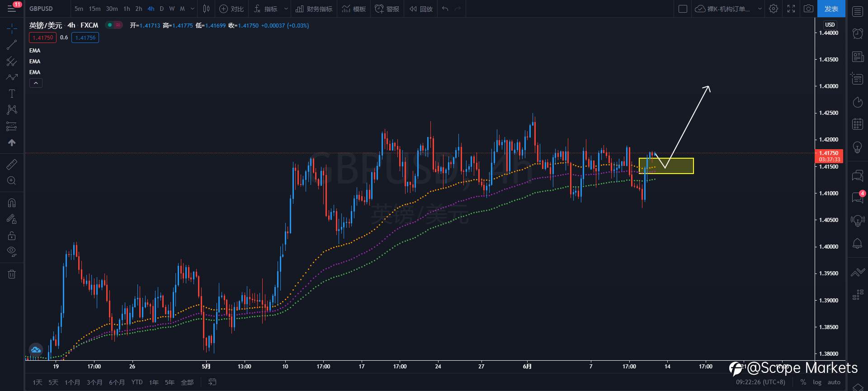This screenshot has height=391, width=868.
Task: Open the layout selection square icon
Action: pos(683,9)
